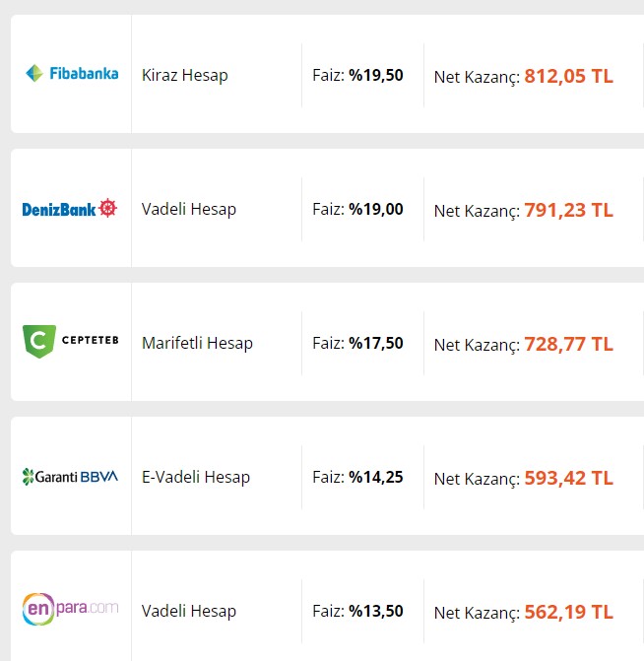Click the 728,77 TL net earnings
The height and width of the screenshot is (661, 644).
point(568,345)
